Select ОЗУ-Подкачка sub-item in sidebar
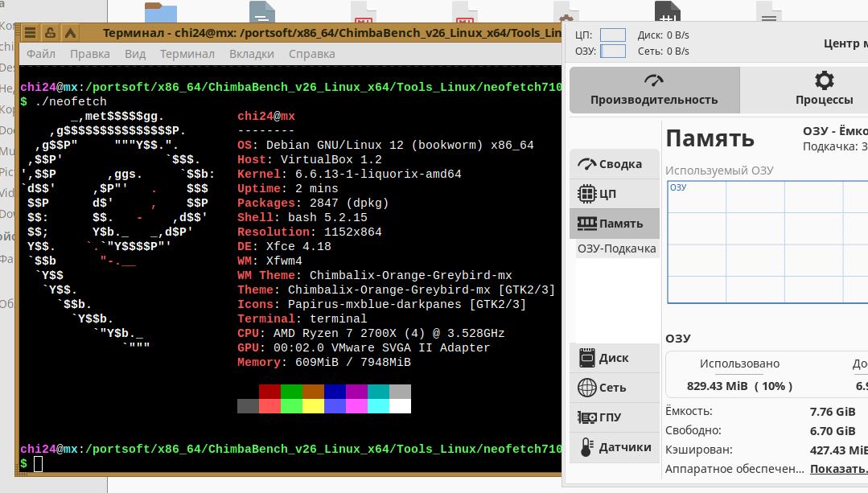 click(617, 249)
